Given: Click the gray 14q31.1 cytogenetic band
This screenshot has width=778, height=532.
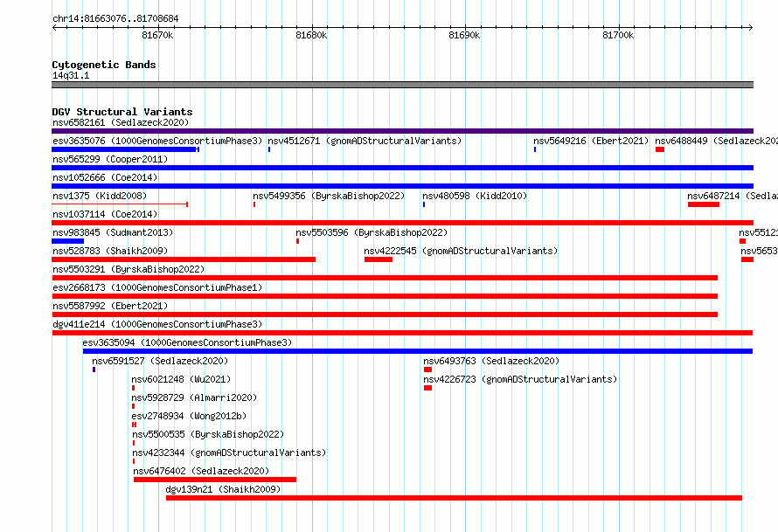Looking at the screenshot, I should [x=402, y=85].
